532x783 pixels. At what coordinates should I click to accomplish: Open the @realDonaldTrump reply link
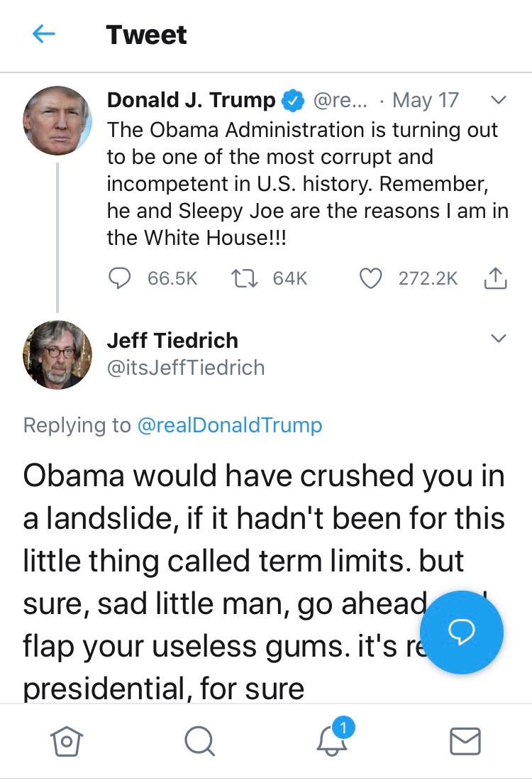click(229, 425)
